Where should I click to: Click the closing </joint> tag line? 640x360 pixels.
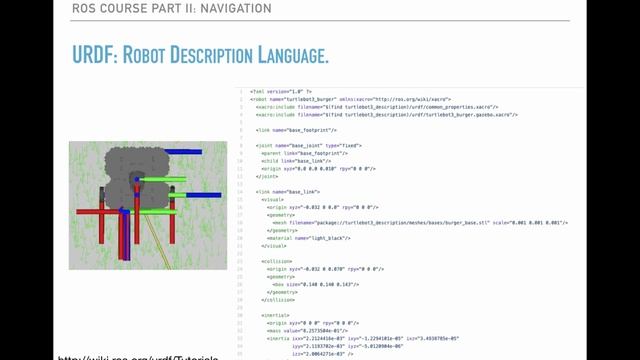tap(267, 176)
